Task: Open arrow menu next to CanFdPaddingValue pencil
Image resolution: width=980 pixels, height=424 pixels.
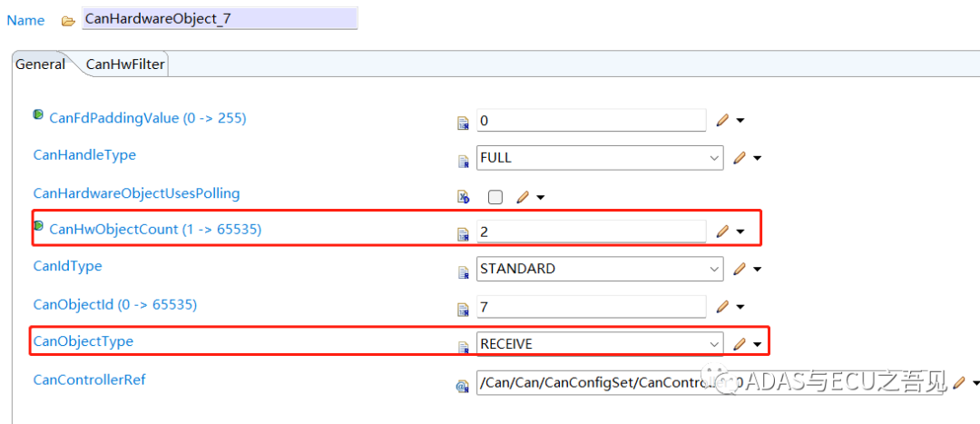Action: coord(740,120)
